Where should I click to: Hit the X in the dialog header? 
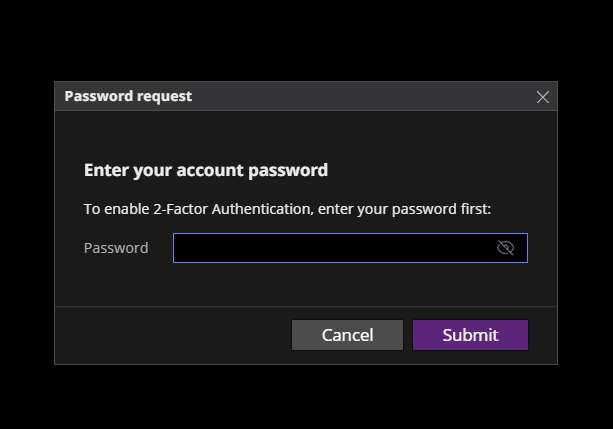pos(543,97)
